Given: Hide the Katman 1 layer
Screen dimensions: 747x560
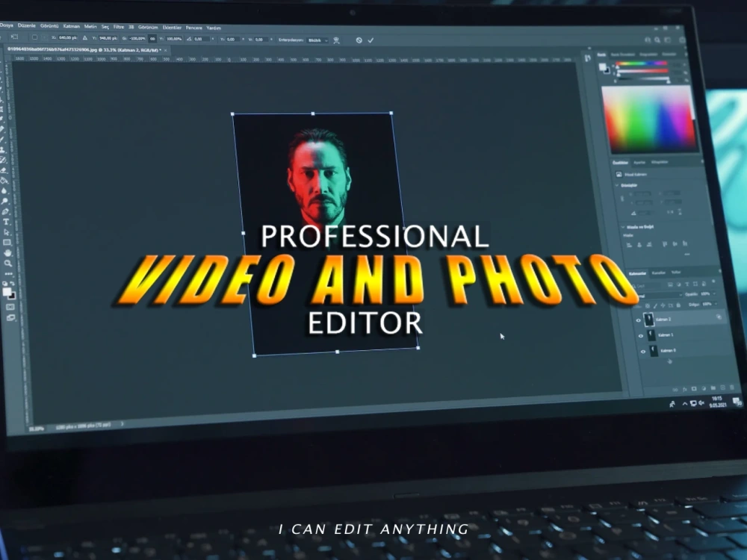Looking at the screenshot, I should point(641,336).
